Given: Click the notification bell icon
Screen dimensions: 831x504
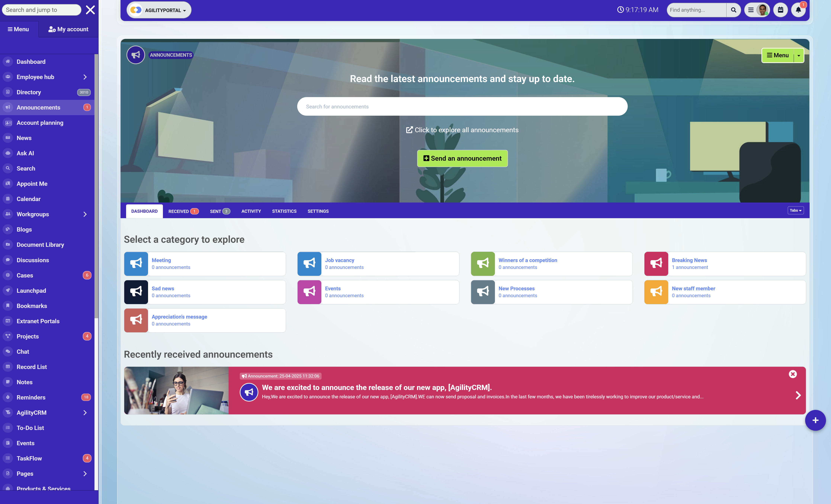Looking at the screenshot, I should tap(798, 10).
